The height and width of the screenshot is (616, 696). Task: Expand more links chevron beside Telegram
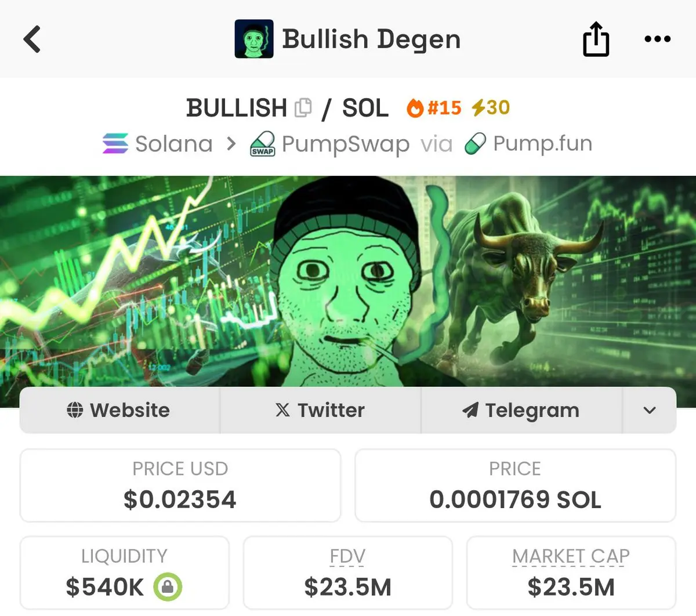pos(650,410)
